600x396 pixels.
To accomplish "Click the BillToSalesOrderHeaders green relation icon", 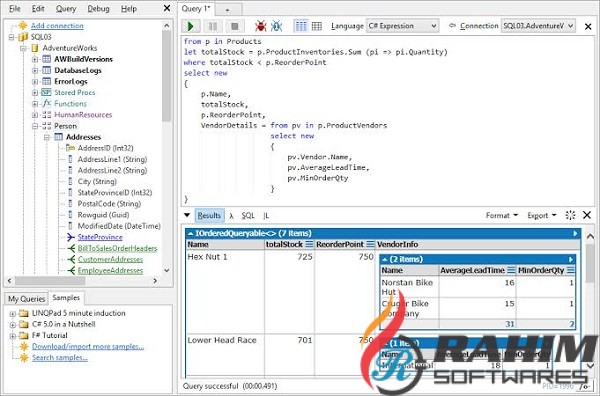I will pyautogui.click(x=71, y=248).
